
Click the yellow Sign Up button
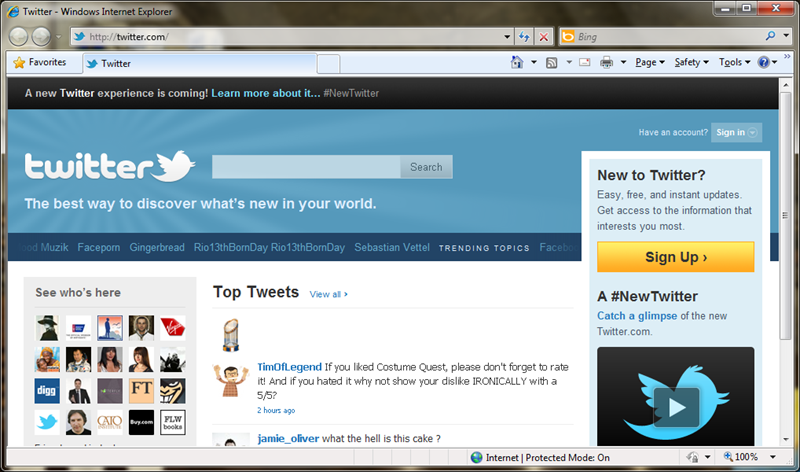[x=676, y=257]
